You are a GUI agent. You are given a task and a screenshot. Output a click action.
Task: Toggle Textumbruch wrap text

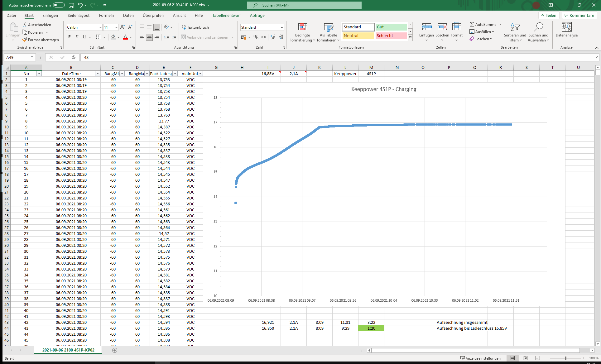195,27
